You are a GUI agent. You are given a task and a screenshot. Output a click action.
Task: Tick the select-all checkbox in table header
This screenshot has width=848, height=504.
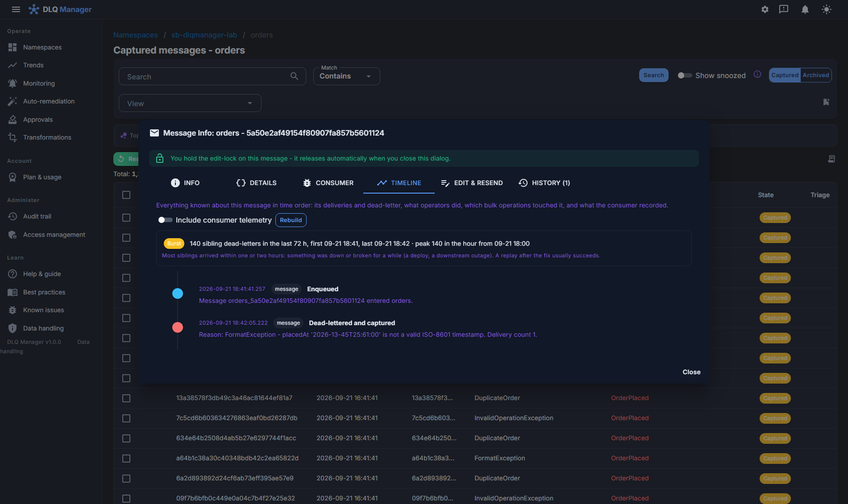[x=126, y=195]
